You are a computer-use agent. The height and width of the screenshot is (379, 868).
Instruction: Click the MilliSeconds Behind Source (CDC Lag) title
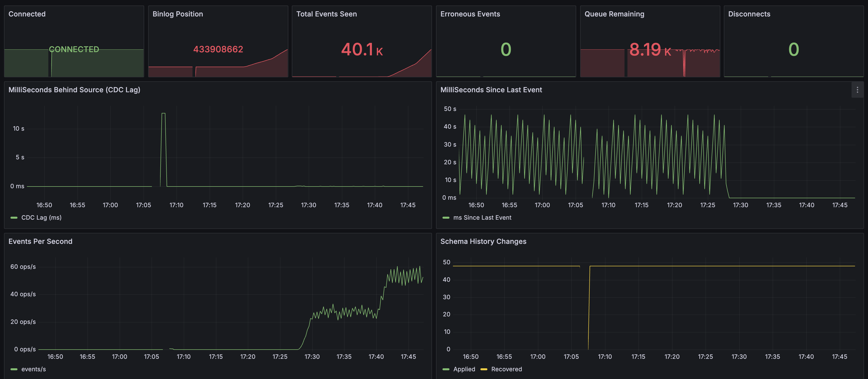point(74,90)
